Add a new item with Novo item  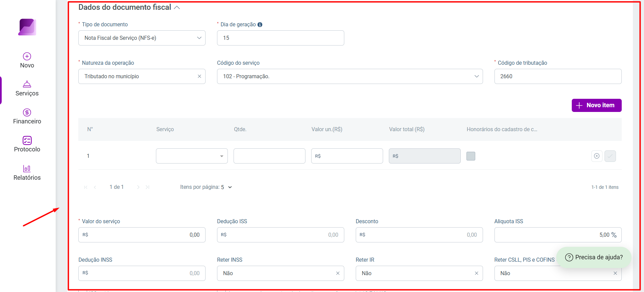[596, 105]
